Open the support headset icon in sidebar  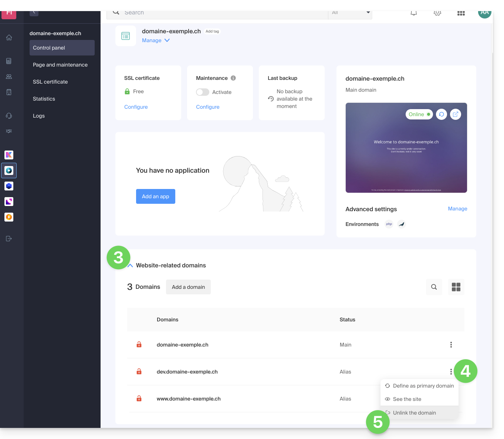coord(9,116)
